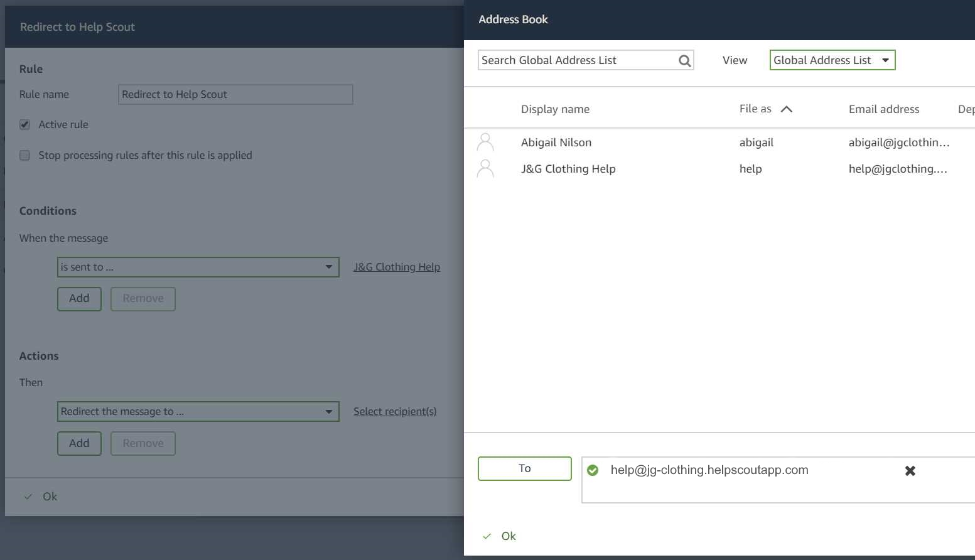Image resolution: width=975 pixels, height=560 pixels.
Task: Remove the helpscoutapp recipient with X icon
Action: point(910,471)
